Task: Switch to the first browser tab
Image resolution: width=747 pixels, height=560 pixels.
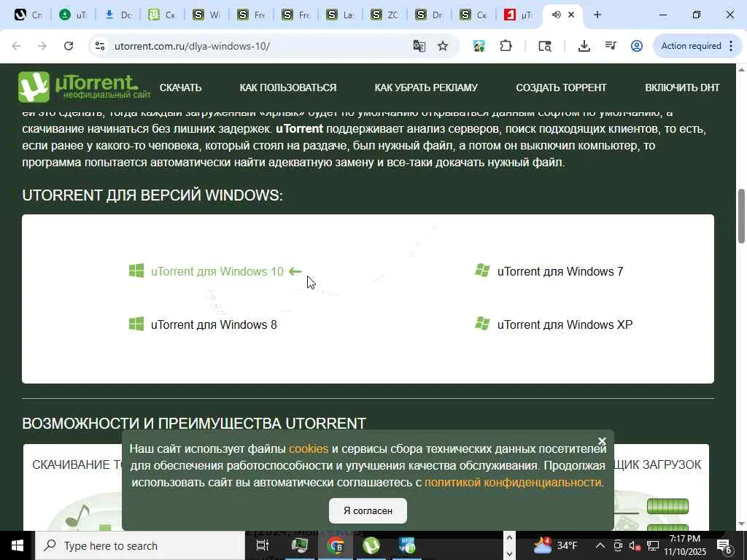Action: (x=28, y=15)
